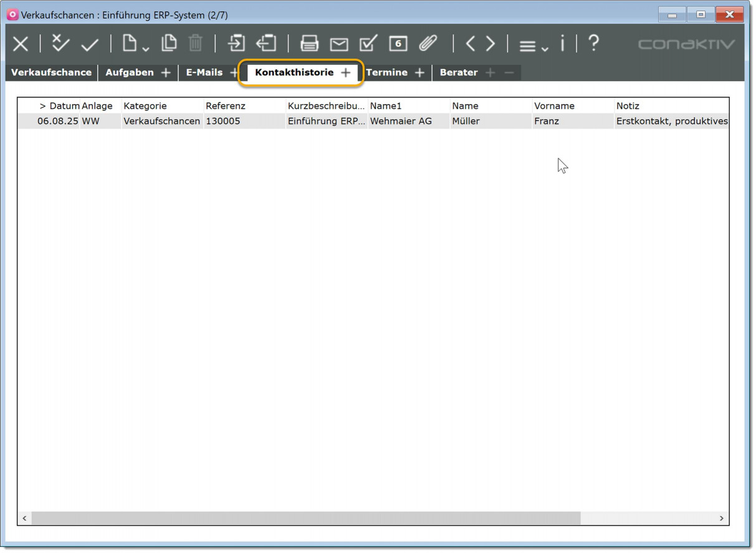The image size is (756, 553).
Task: Open the calendar icon showing 6
Action: tap(398, 44)
